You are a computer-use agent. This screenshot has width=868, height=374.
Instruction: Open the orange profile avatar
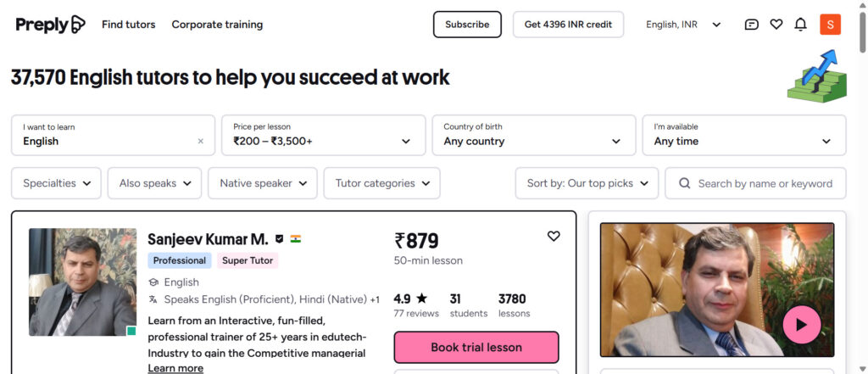(830, 25)
